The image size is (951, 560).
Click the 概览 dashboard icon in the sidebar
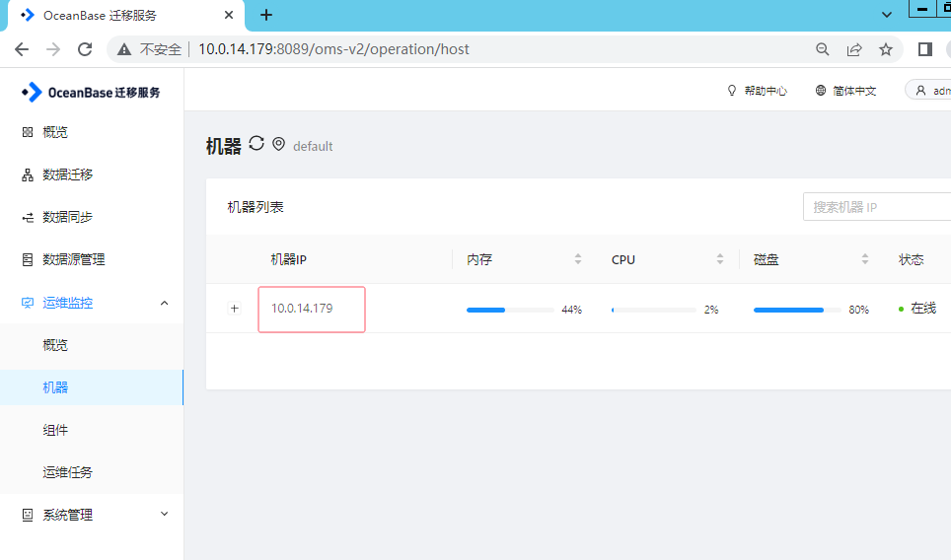(x=28, y=132)
